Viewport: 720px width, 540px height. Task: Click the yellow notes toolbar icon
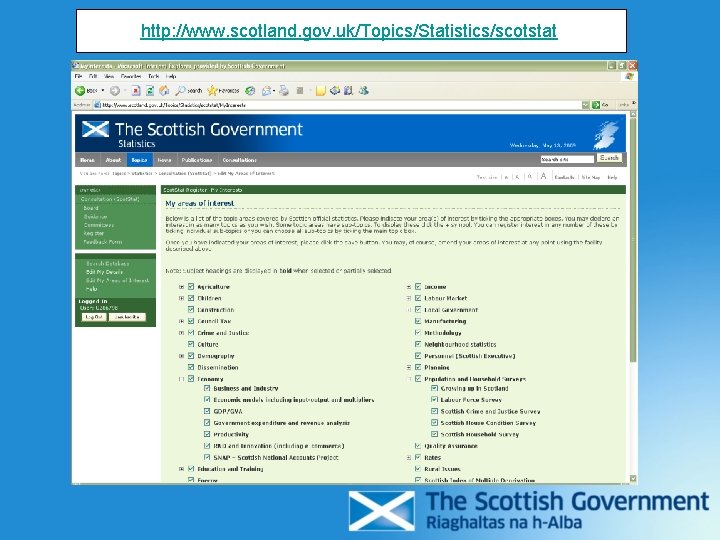(321, 91)
